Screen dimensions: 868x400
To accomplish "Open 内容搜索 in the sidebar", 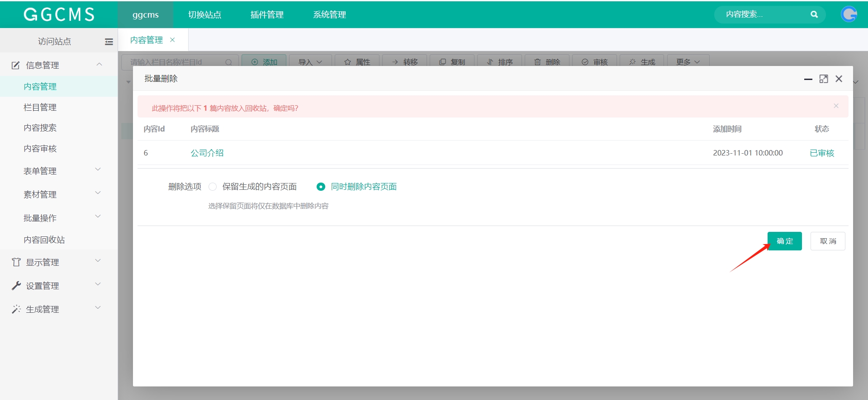I will tap(40, 128).
